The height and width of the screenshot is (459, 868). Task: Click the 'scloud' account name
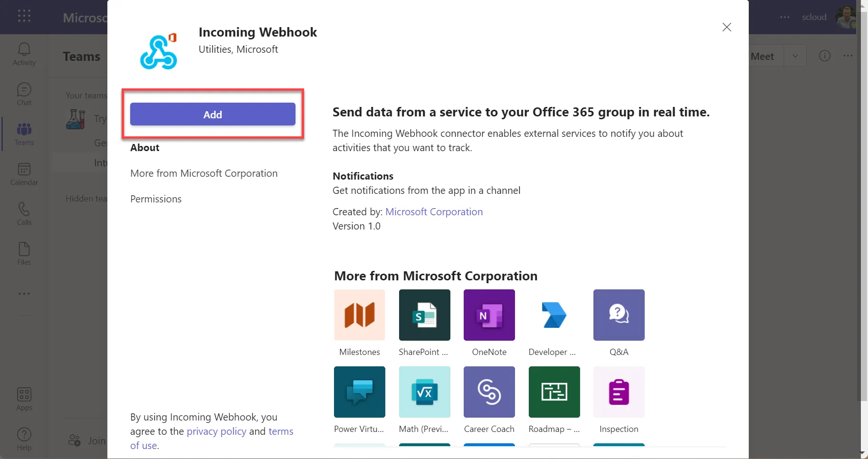point(814,17)
